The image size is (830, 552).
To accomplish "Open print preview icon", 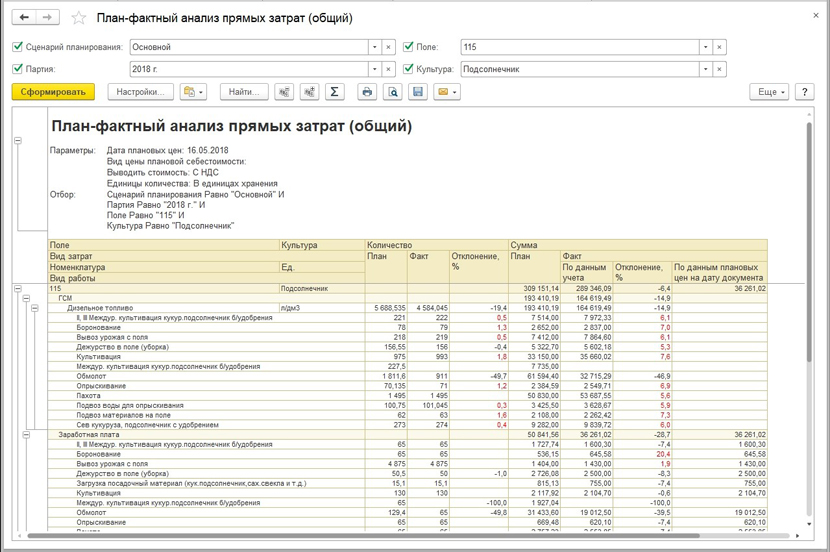I will pos(393,92).
